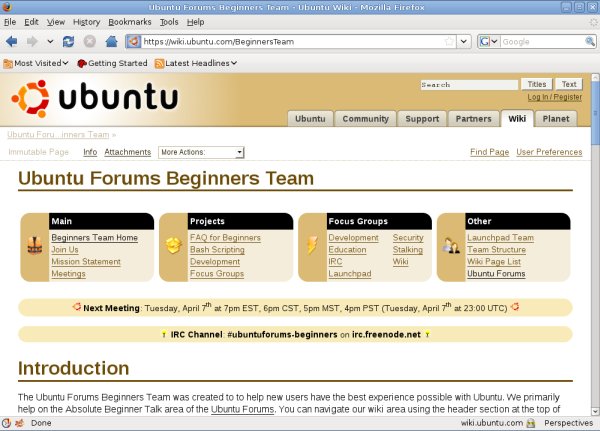This screenshot has height=431, width=600.
Task: Click the bookmark star in address bar
Action: point(449,42)
